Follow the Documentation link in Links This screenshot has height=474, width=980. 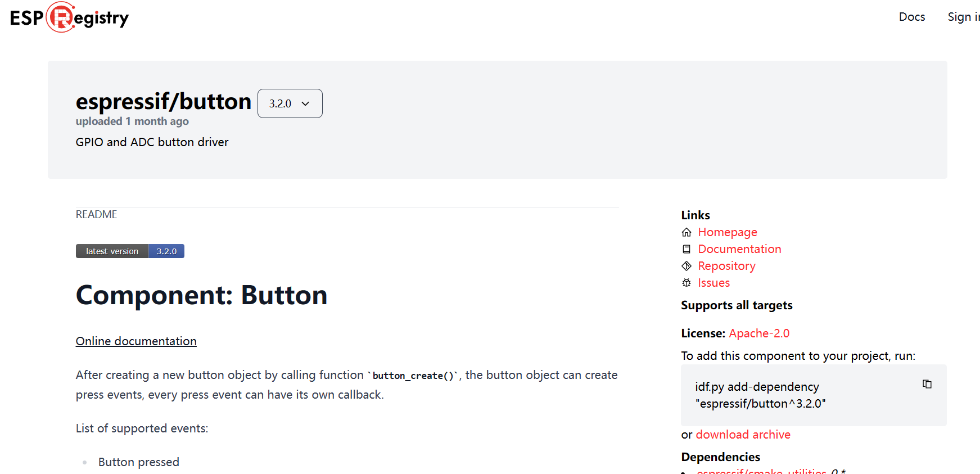click(x=739, y=249)
